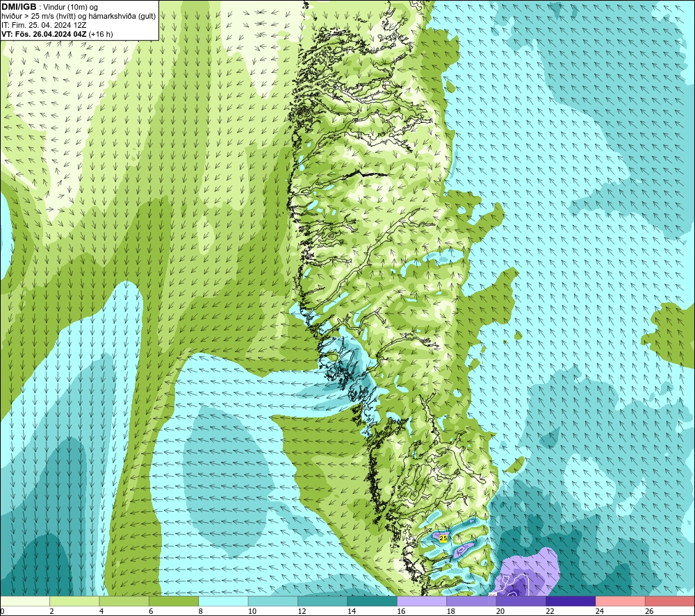Click the "IT: Fim. 25. 04. 2024 12Z" line
Viewport: 695px width, 616px height.
tap(44, 25)
